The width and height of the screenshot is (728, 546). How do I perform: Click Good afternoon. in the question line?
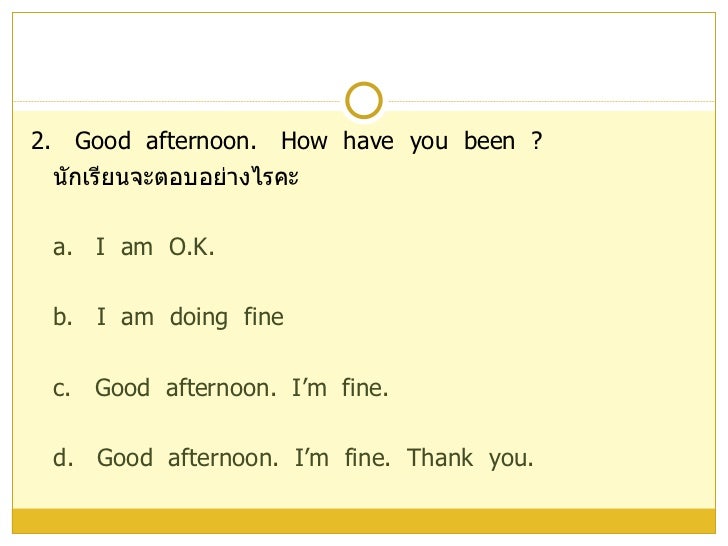click(x=166, y=141)
